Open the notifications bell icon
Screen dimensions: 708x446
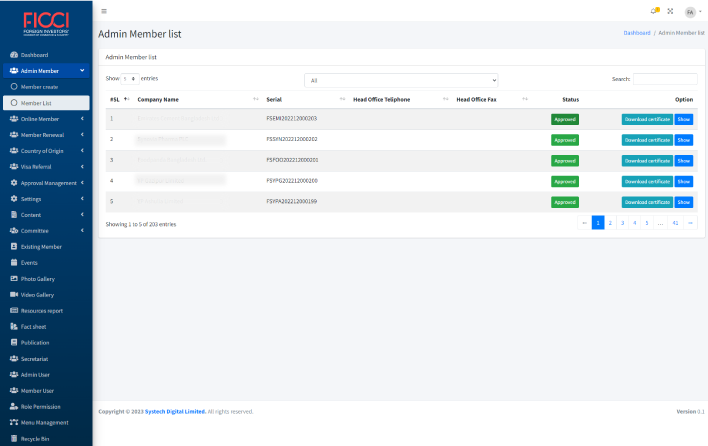tap(654, 11)
